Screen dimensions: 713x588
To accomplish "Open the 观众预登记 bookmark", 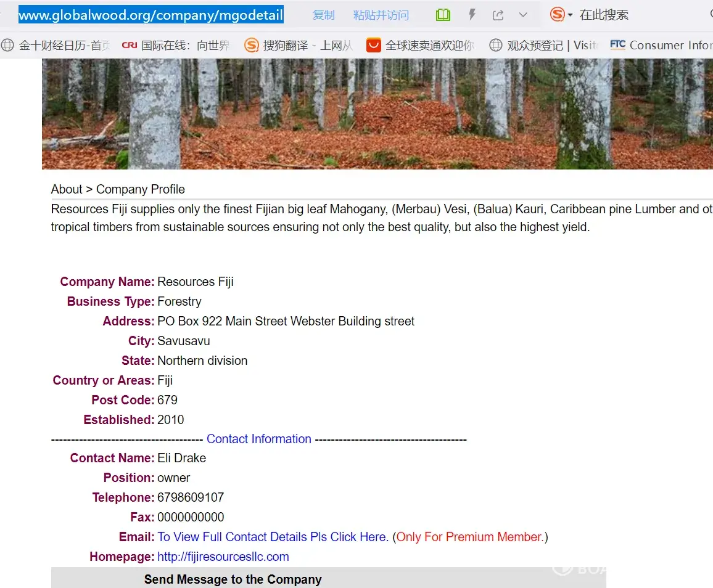I will coord(545,45).
